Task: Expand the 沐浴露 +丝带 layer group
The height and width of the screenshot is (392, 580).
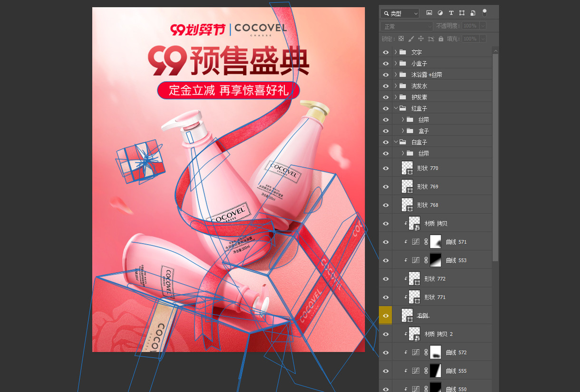Action: 396,75
